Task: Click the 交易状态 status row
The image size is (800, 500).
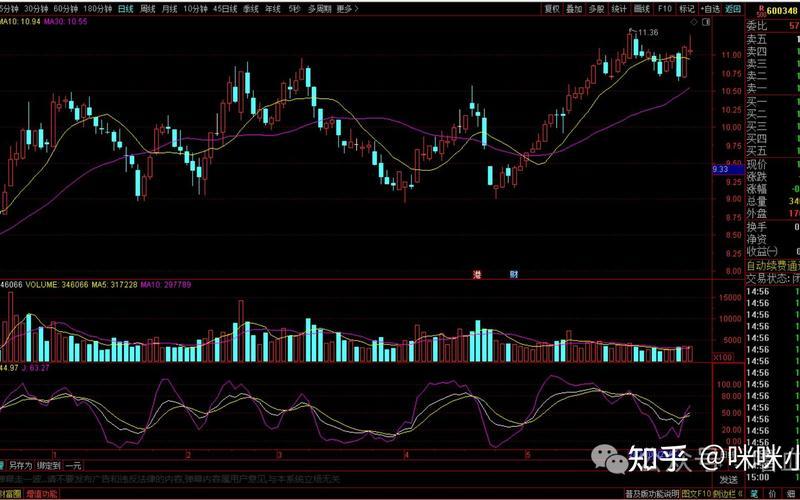Action: tap(773, 279)
